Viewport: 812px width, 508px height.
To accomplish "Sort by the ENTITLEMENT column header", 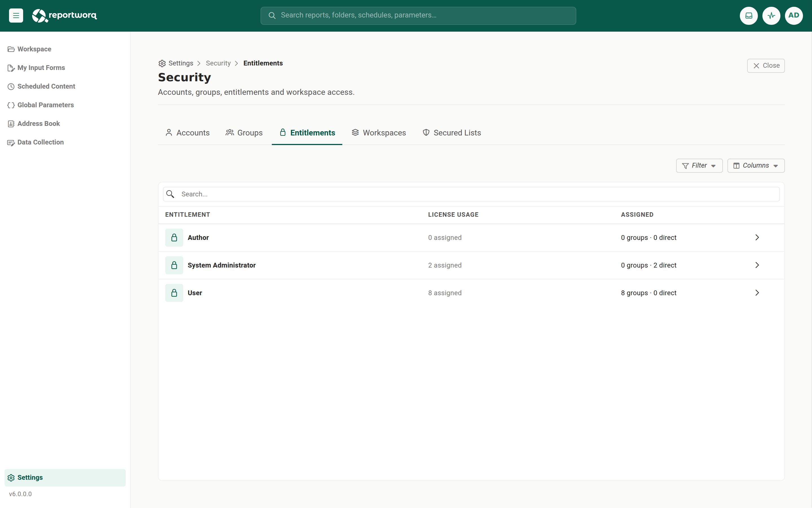I will [187, 215].
